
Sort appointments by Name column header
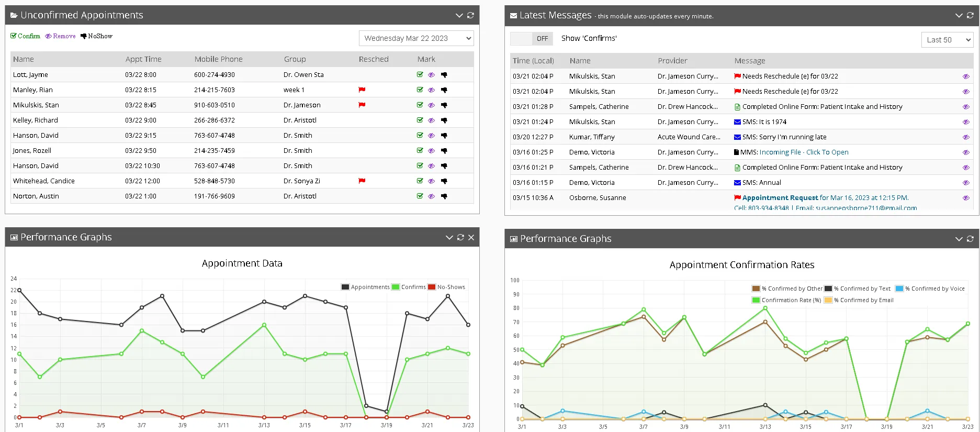pos(24,59)
